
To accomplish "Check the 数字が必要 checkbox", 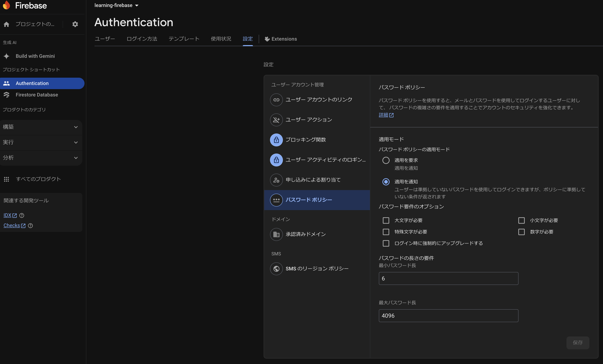I will (x=522, y=232).
